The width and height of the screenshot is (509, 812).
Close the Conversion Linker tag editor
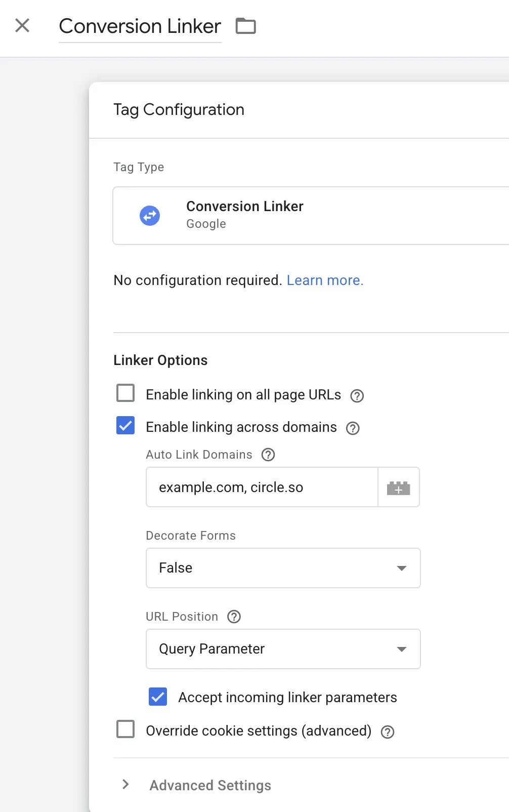pyautogui.click(x=22, y=25)
